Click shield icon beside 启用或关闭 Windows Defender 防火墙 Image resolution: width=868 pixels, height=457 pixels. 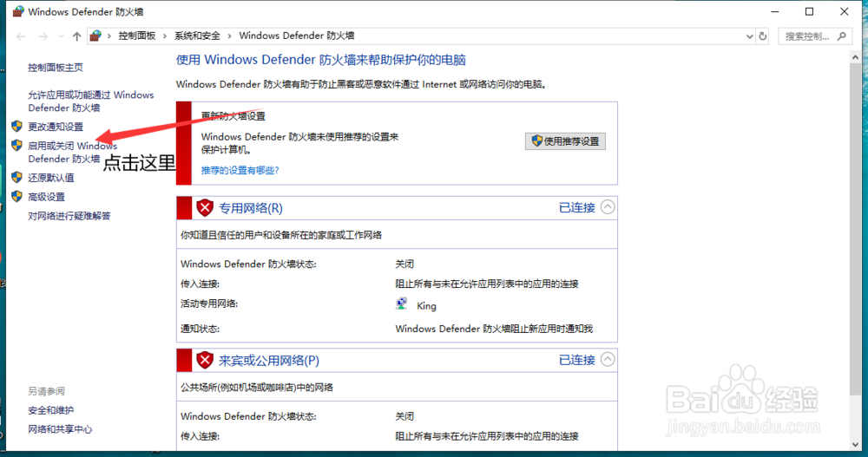(17, 146)
